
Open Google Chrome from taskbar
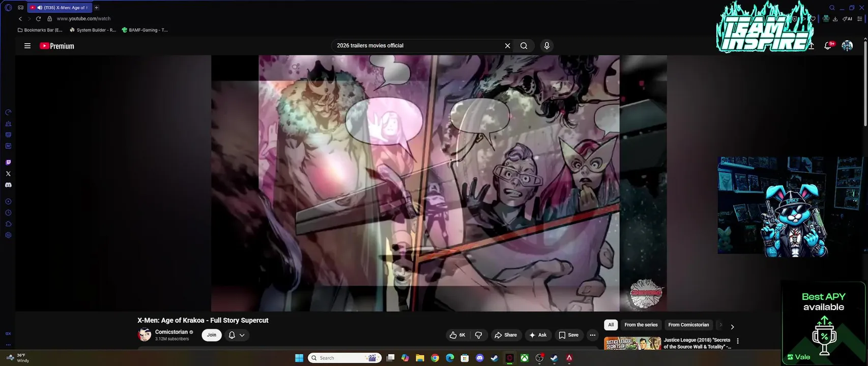coord(435,358)
